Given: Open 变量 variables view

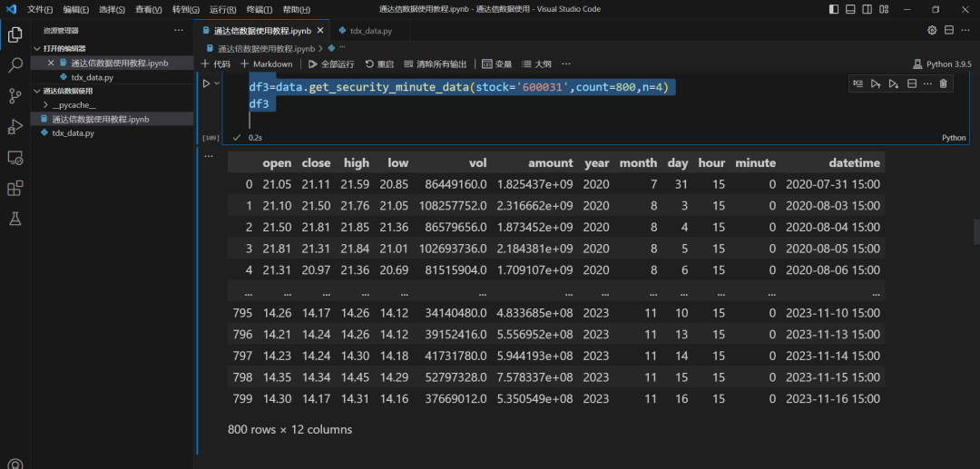Looking at the screenshot, I should click(497, 64).
